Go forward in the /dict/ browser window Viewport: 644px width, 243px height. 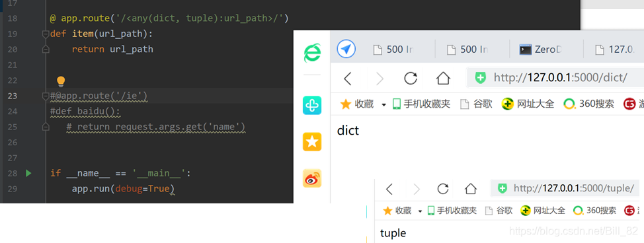click(x=380, y=79)
